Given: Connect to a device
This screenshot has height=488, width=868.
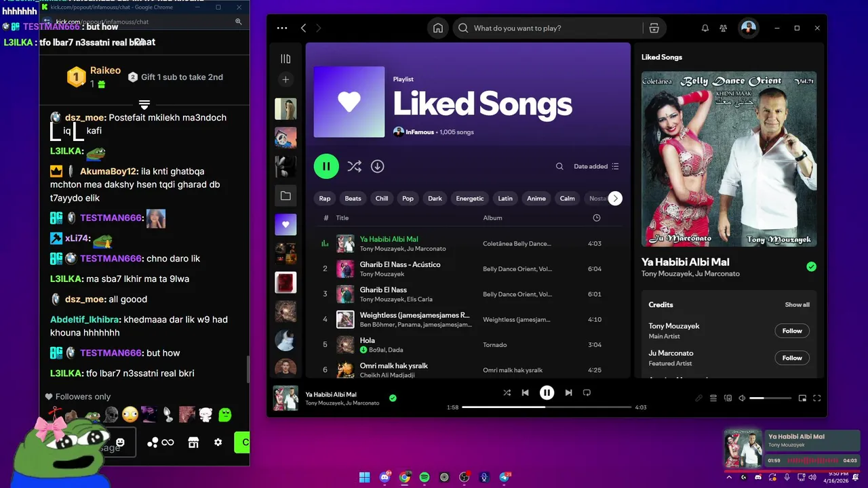Looking at the screenshot, I should pyautogui.click(x=728, y=399).
